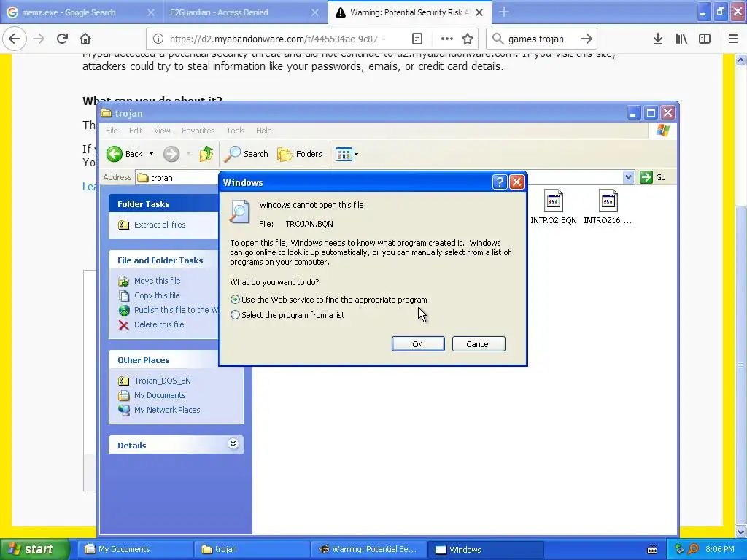Open the Firefox downloads panel
Screen dimensions: 747x560
[x=658, y=39]
